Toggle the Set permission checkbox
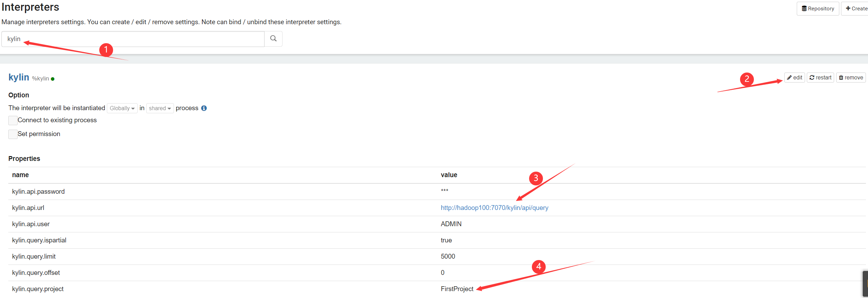The image size is (868, 298). pyautogui.click(x=13, y=134)
